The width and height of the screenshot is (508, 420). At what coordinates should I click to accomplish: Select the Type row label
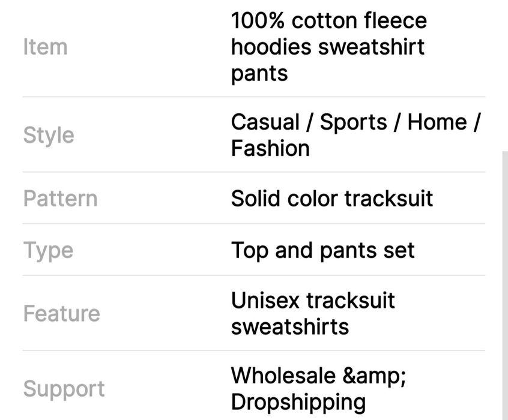pyautogui.click(x=48, y=250)
